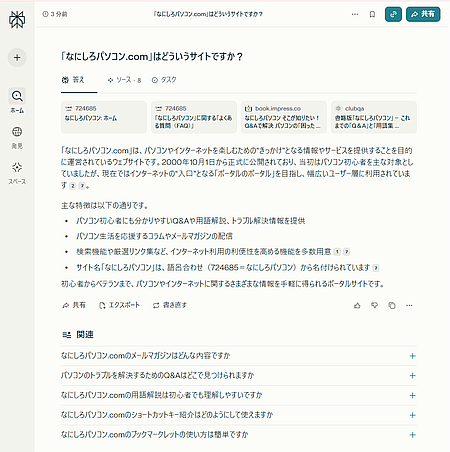The height and width of the screenshot is (452, 450).
Task: Click the main question heading
Action: coord(152,56)
